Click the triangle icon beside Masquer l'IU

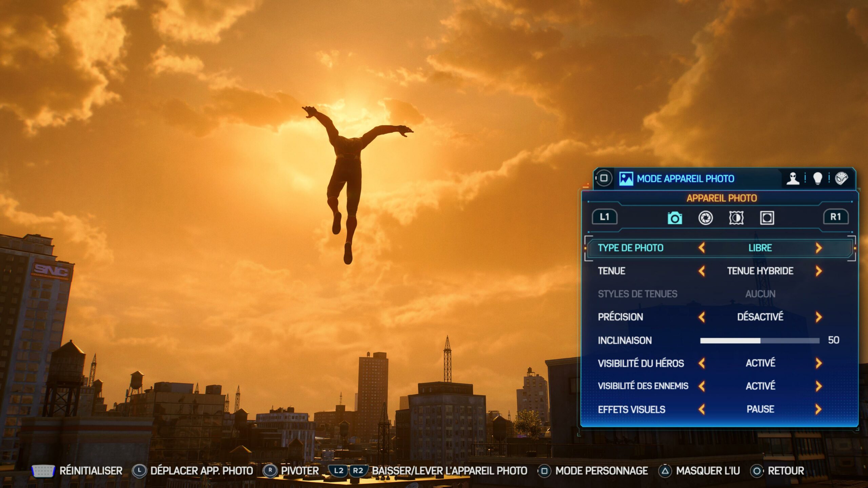[x=665, y=471]
